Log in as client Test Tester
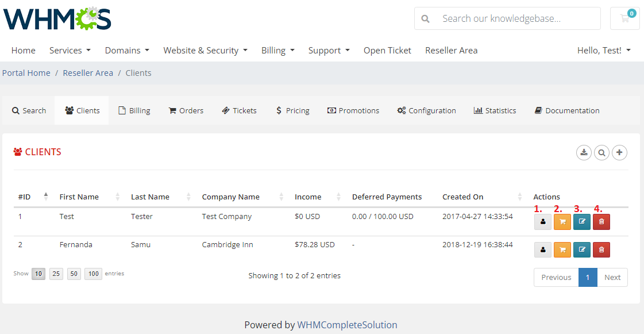This screenshot has height=334, width=644. [542, 222]
